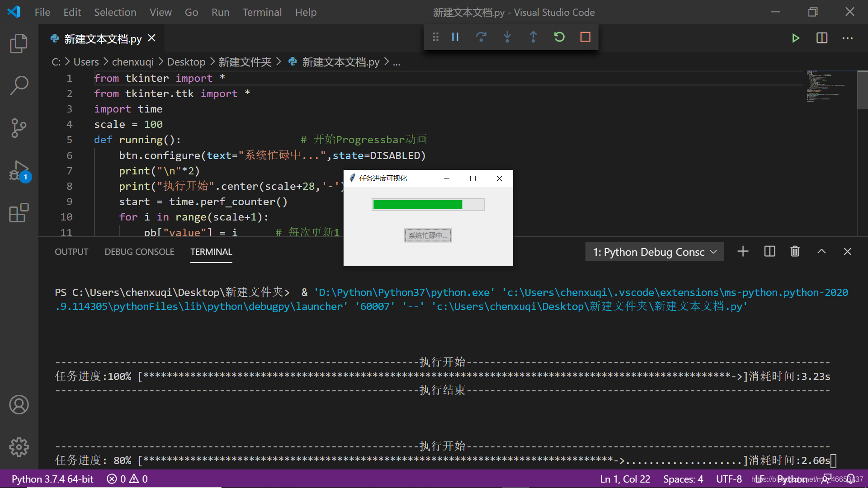Screen dimensions: 868x488
Task: Stop the debugger with the red square
Action: point(585,37)
